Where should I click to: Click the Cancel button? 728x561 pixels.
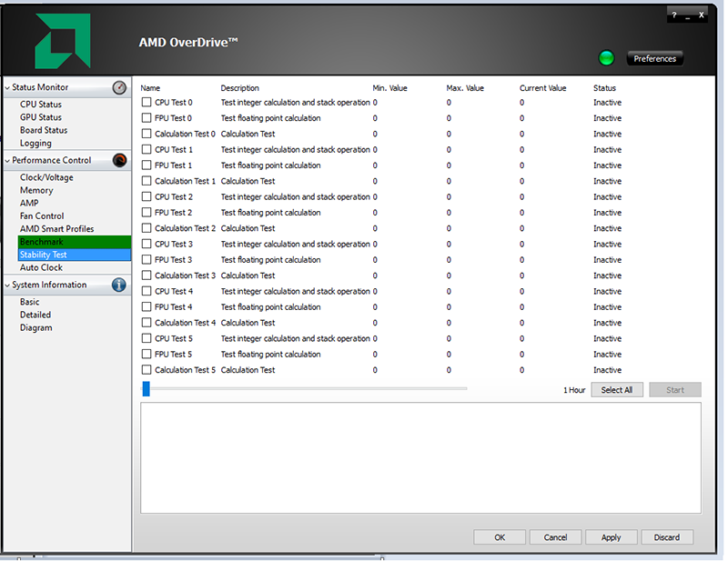(x=555, y=537)
